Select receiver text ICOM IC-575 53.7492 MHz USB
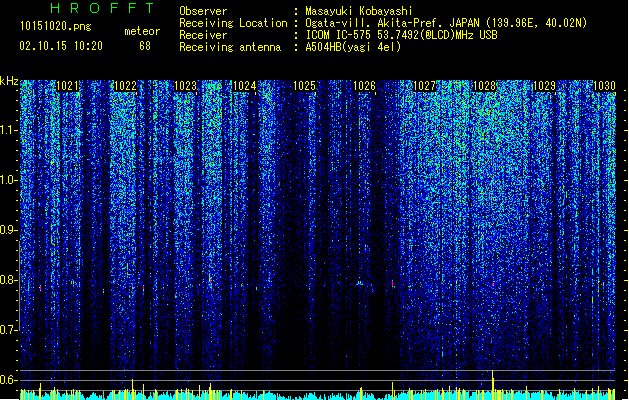 (401, 35)
